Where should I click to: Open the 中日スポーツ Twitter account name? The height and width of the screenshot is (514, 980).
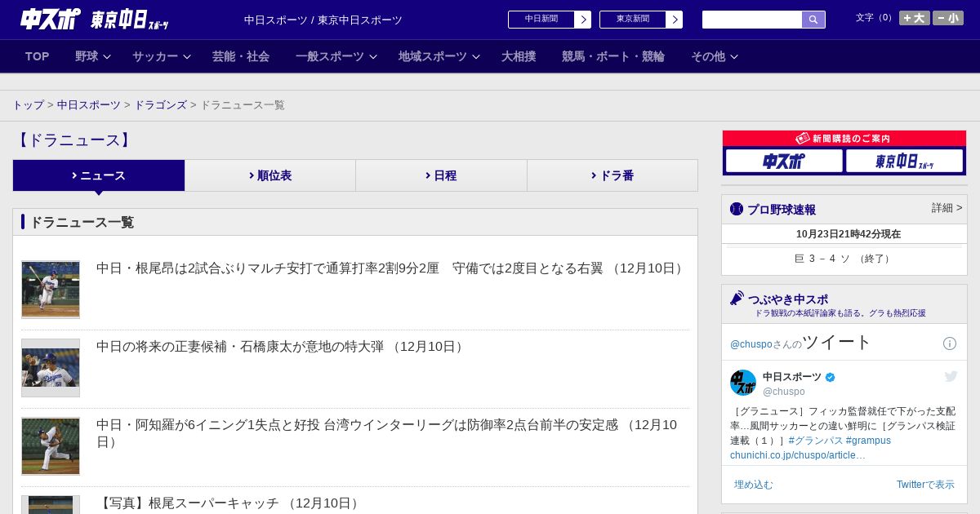click(792, 377)
